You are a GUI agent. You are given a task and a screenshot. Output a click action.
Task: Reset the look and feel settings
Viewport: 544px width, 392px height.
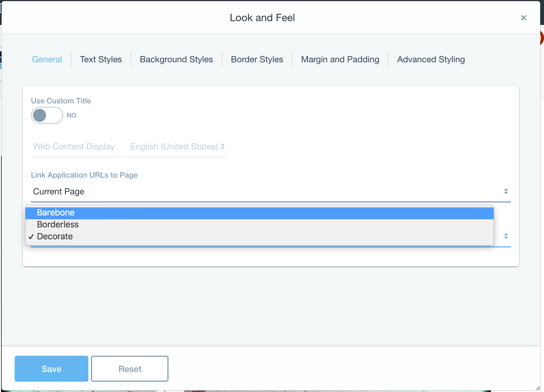pos(130,369)
